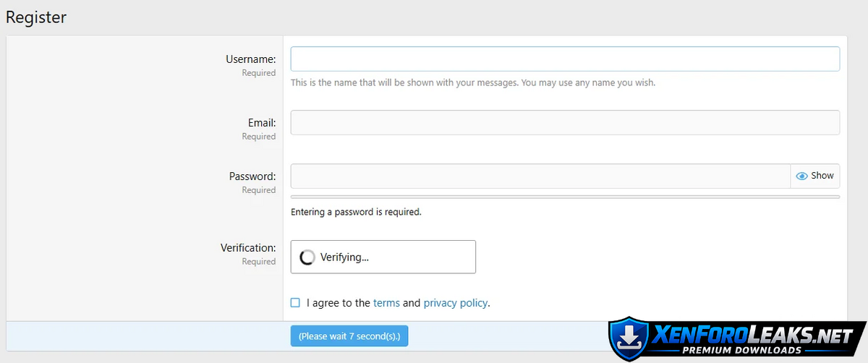Click the Username input field
868x363 pixels.
[x=564, y=59]
